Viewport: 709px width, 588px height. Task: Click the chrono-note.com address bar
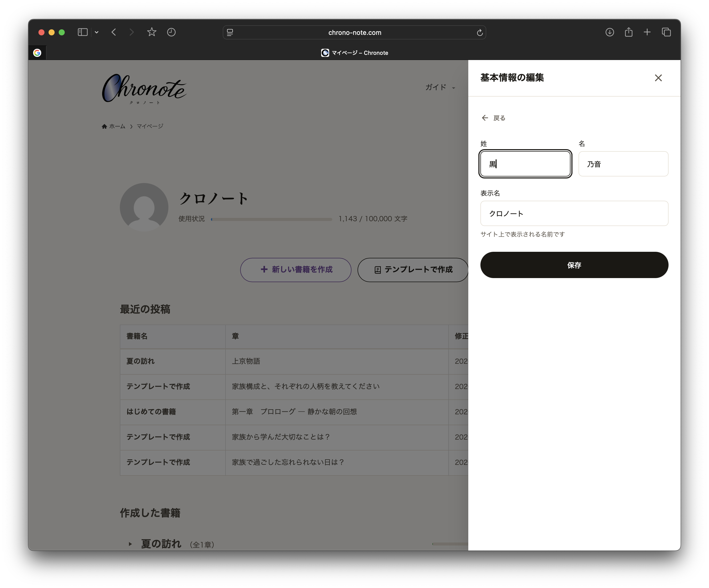pyautogui.click(x=354, y=32)
